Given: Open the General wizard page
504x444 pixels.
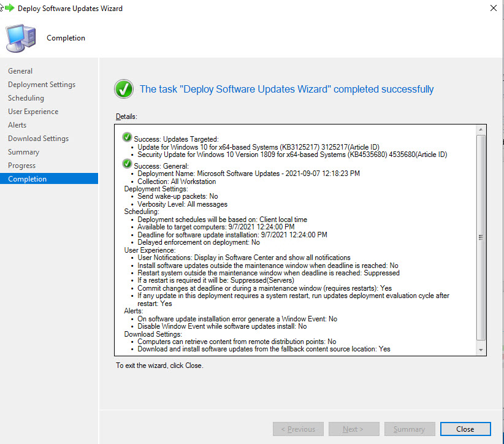Looking at the screenshot, I should pyautogui.click(x=20, y=71).
